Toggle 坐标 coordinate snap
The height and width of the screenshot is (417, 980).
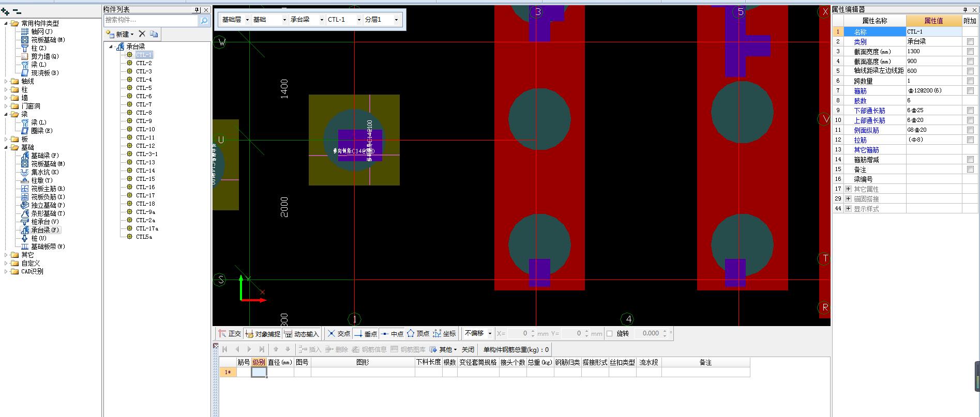coord(444,334)
